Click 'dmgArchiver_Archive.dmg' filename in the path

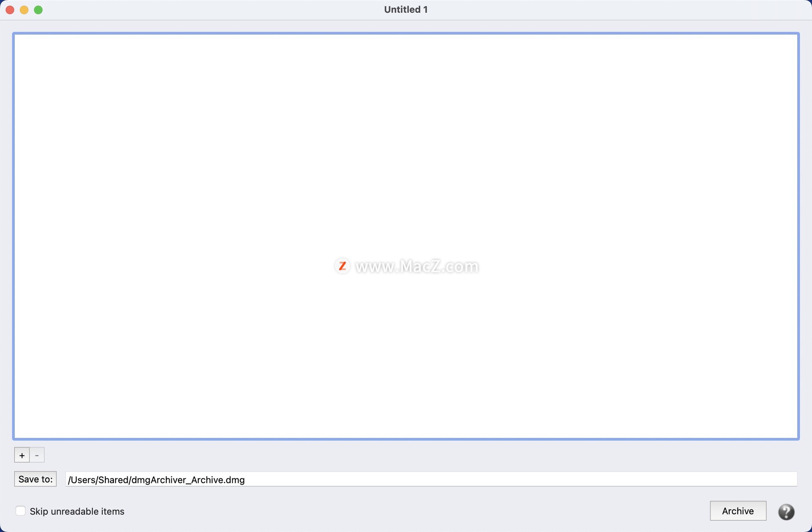[188, 480]
